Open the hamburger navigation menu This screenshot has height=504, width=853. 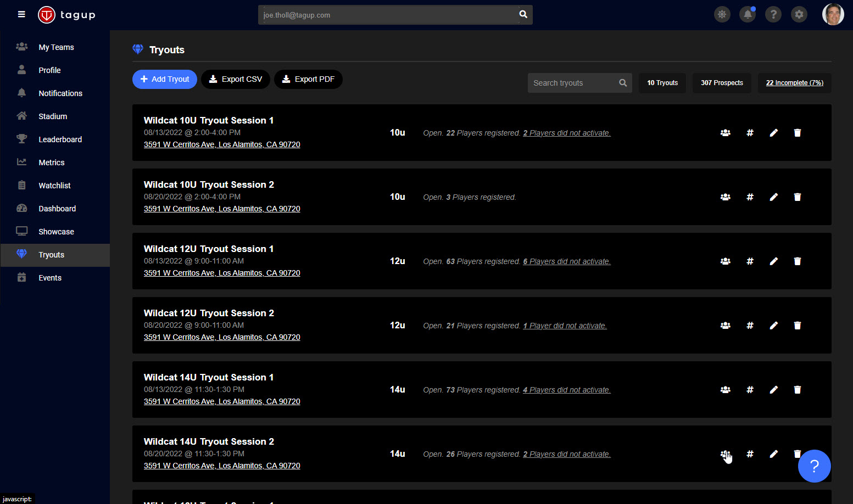21,14
